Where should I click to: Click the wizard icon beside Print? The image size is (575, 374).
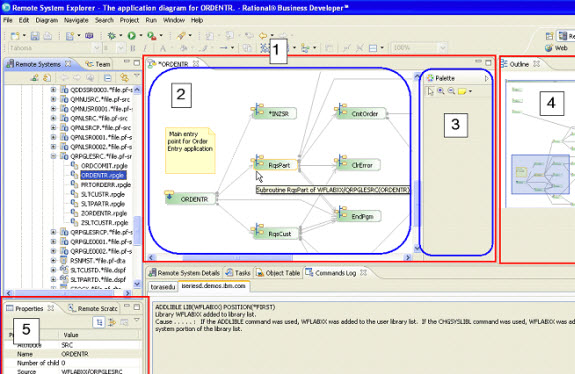70,36
